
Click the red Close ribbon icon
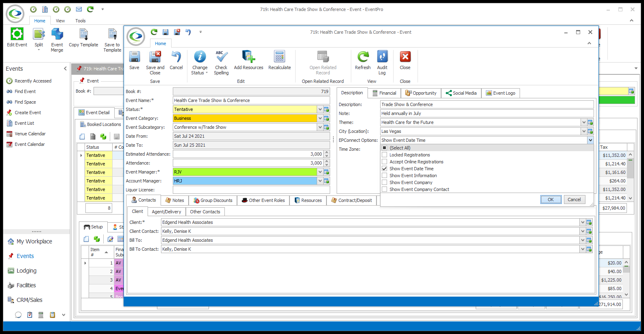[405, 61]
